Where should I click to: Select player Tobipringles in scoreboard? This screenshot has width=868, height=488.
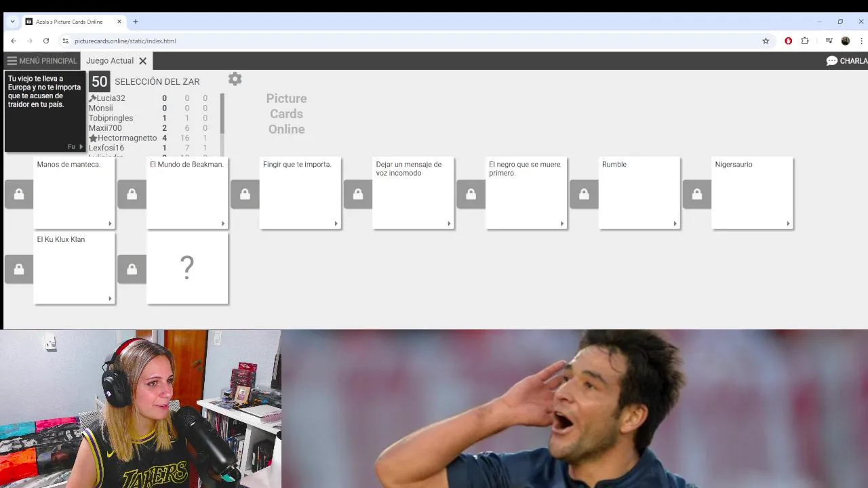coord(111,118)
